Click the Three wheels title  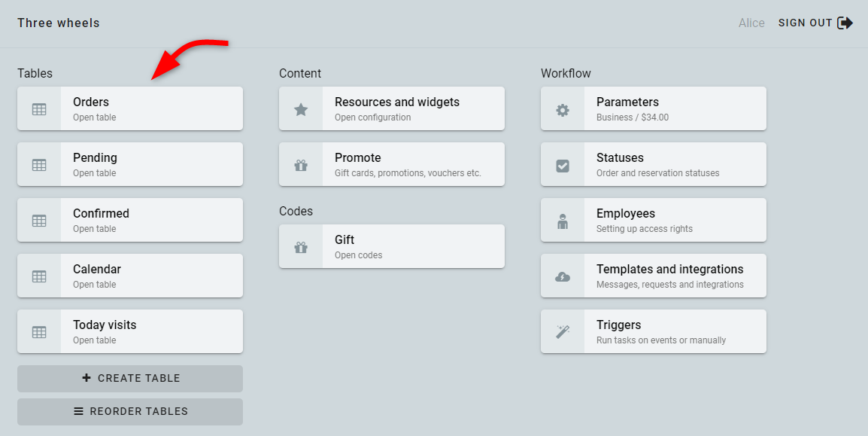[x=59, y=23]
